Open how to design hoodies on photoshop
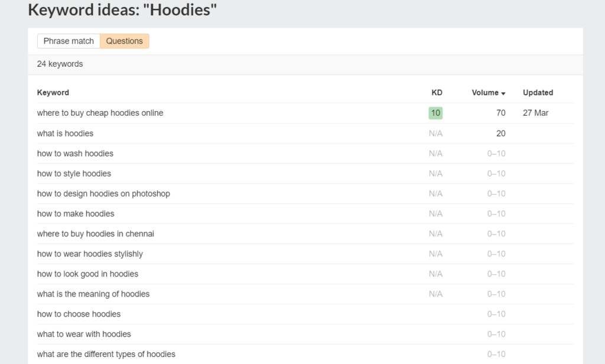The height and width of the screenshot is (364, 605). (x=103, y=194)
